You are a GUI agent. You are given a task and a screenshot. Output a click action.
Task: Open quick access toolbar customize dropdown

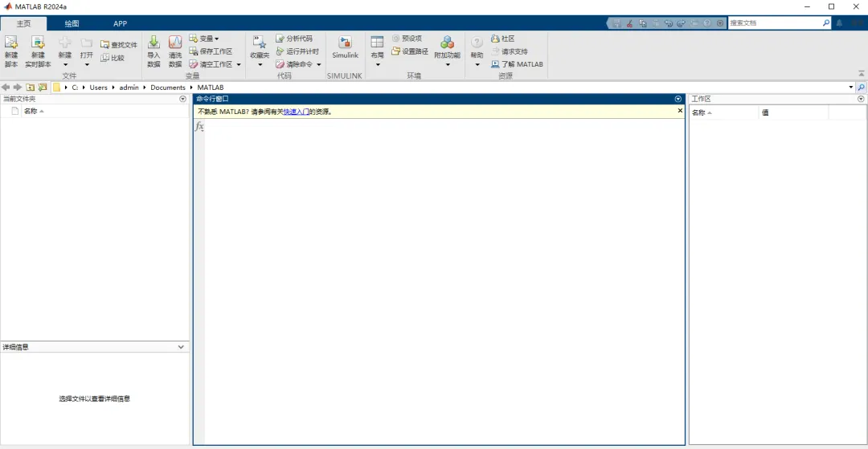pyautogui.click(x=719, y=23)
